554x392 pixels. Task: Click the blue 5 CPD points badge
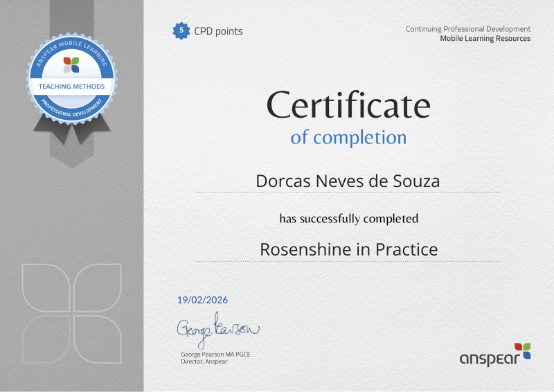(x=181, y=30)
